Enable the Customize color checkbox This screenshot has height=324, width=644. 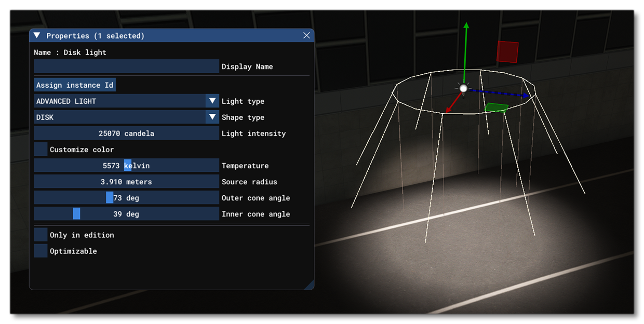tap(40, 148)
